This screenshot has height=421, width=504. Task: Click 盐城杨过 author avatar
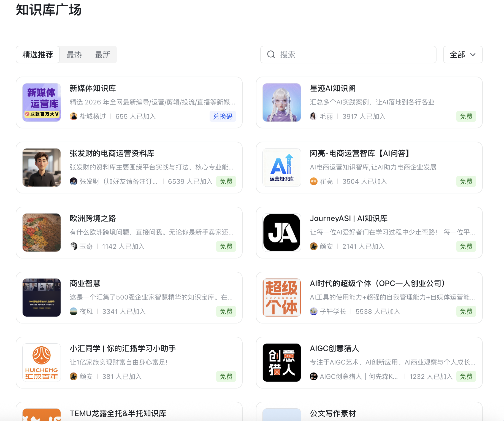coord(74,116)
